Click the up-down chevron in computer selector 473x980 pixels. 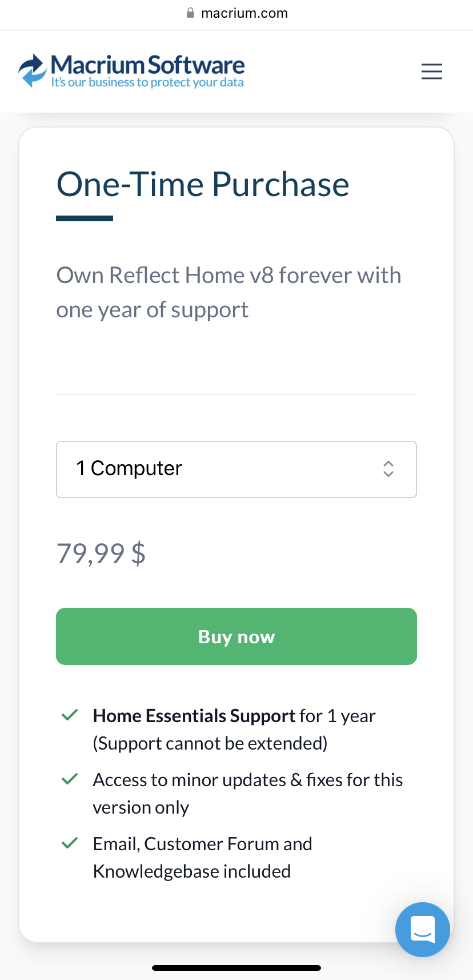click(388, 469)
